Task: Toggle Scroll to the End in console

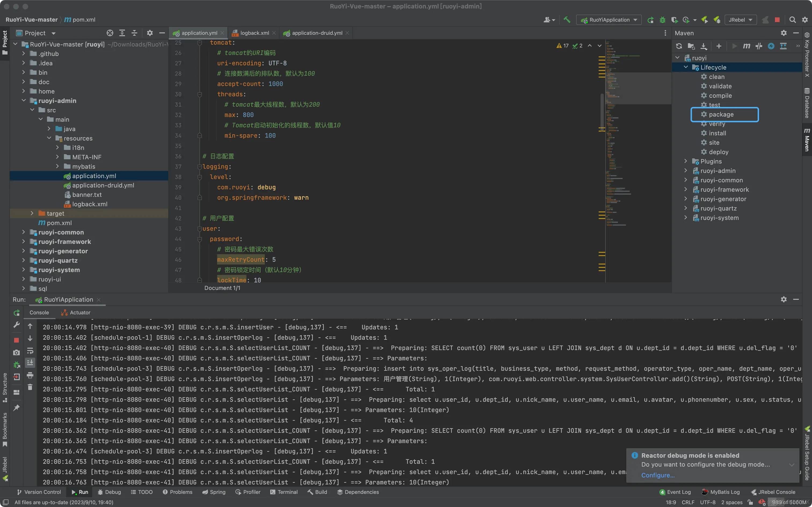Action: pyautogui.click(x=30, y=363)
